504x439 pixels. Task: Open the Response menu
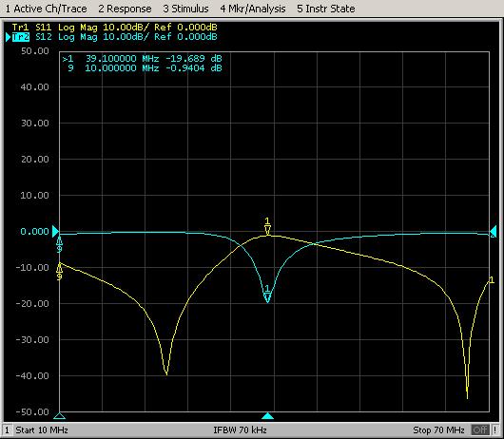point(125,9)
